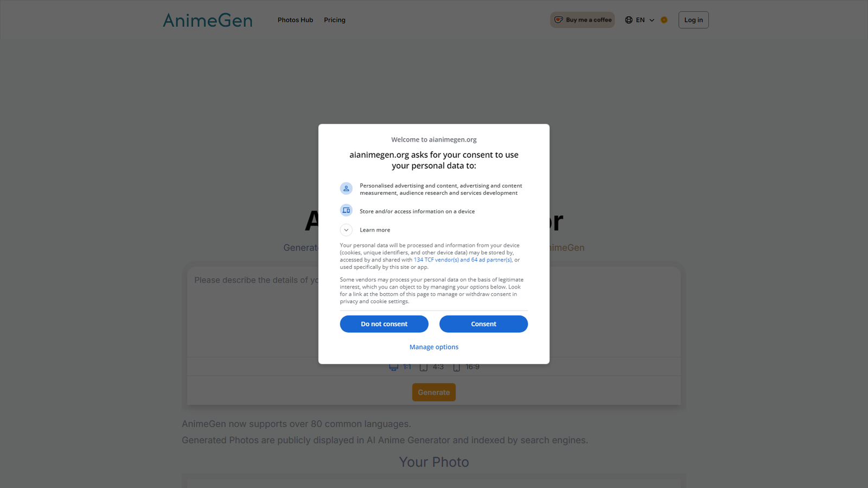Viewport: 868px width, 488px height.
Task: Click the personalised advertising person icon
Action: [x=346, y=189]
